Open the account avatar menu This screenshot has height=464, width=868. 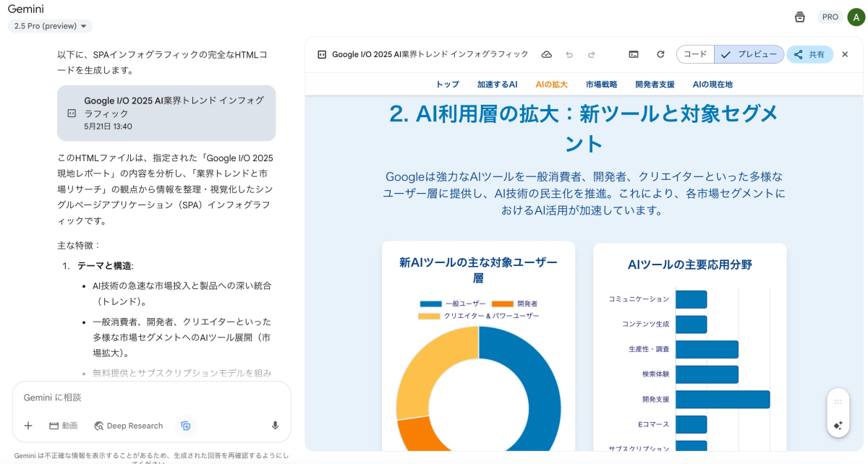pos(855,17)
